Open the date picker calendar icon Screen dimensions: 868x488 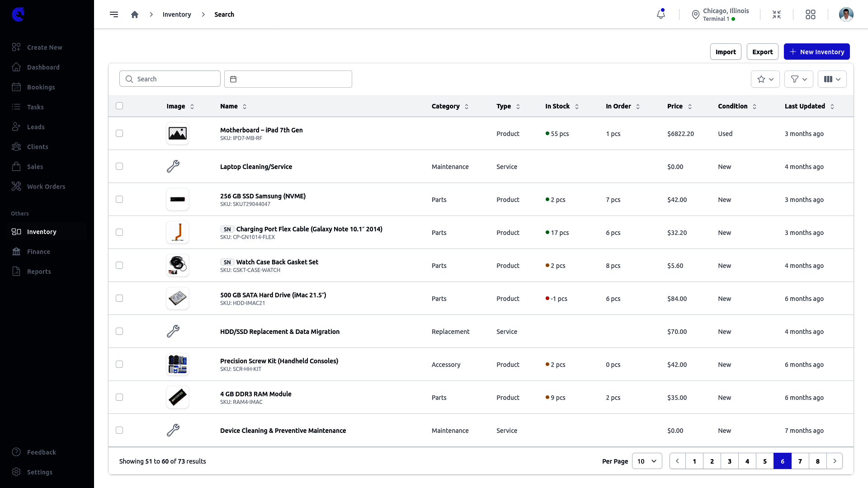233,79
